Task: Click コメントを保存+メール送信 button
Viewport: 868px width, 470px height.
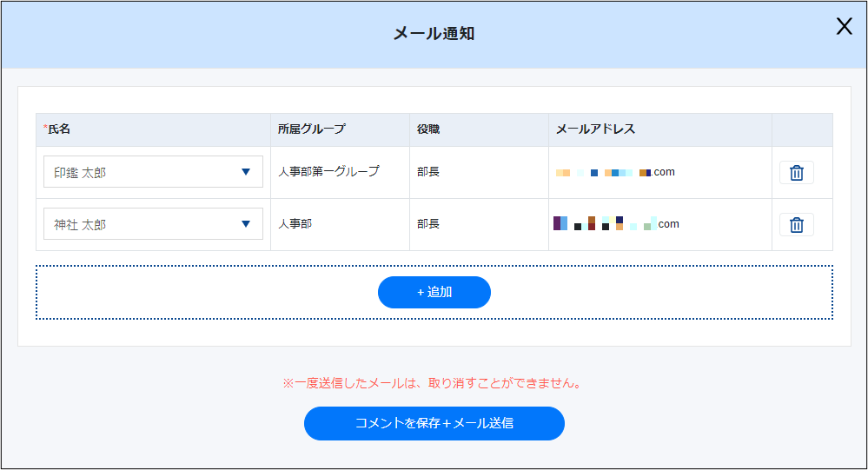Action: (434, 423)
